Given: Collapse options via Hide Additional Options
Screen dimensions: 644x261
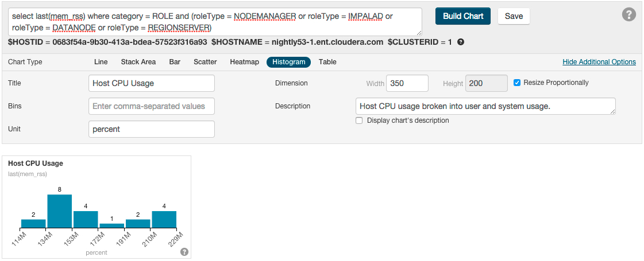Looking at the screenshot, I should point(599,62).
